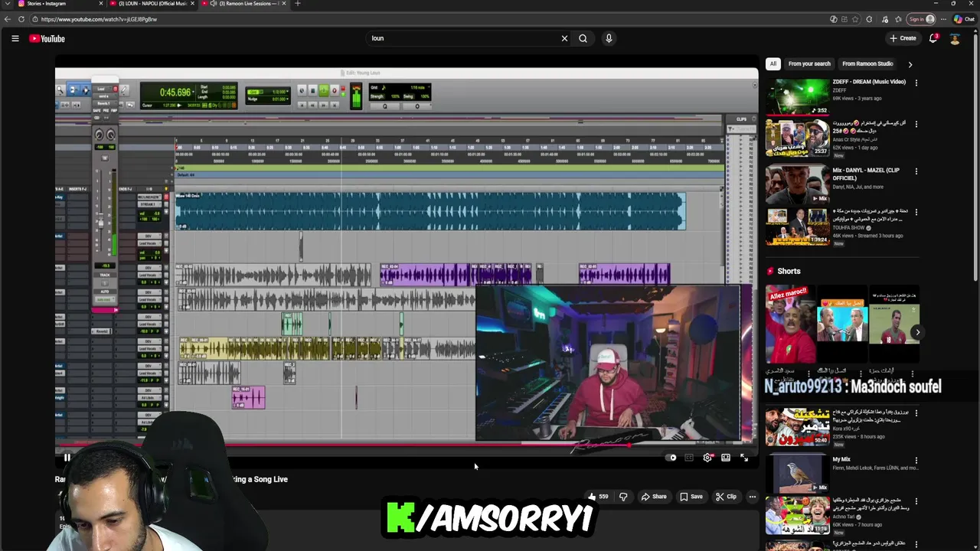This screenshot has width=980, height=551.
Task: Switch to LOUN - NAPOLI browser tab
Action: 152,4
